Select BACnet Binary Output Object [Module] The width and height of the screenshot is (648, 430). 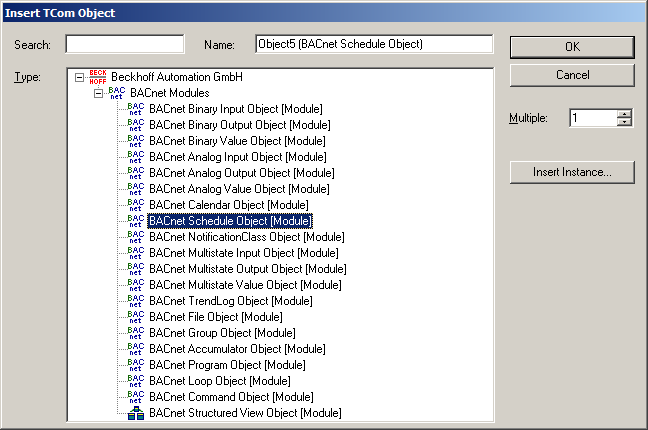(x=240, y=125)
